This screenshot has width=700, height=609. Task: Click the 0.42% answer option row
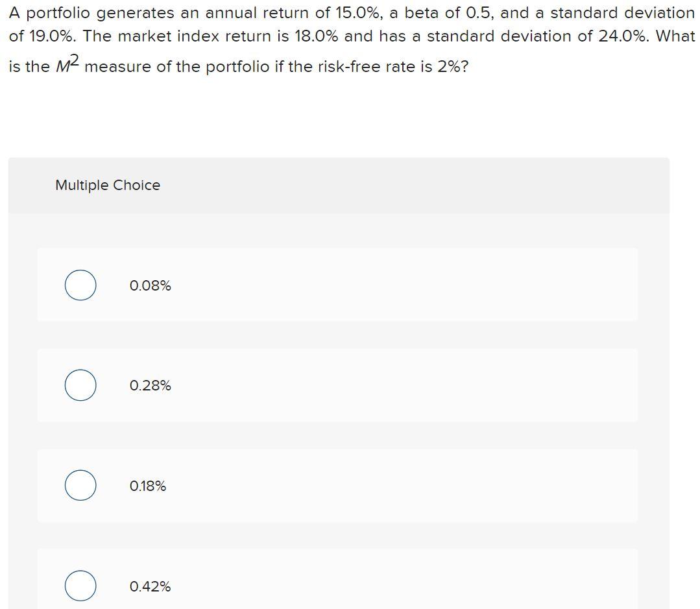337,579
